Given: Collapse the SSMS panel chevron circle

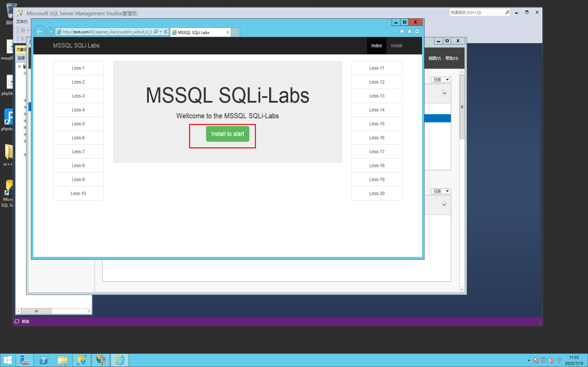Looking at the screenshot, I should point(444,93).
